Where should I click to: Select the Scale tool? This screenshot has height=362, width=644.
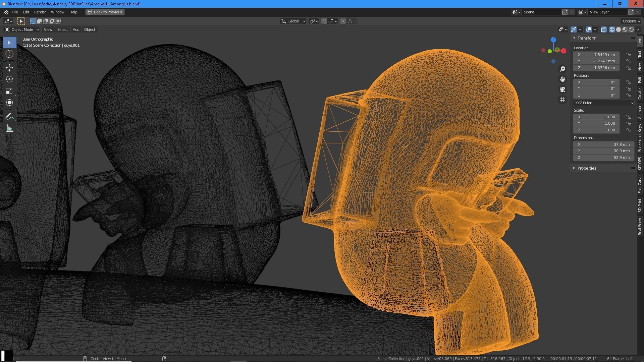coord(9,91)
